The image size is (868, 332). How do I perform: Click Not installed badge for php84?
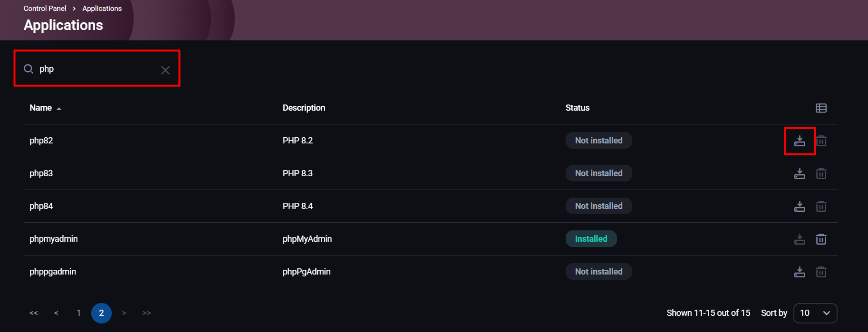[x=598, y=206]
